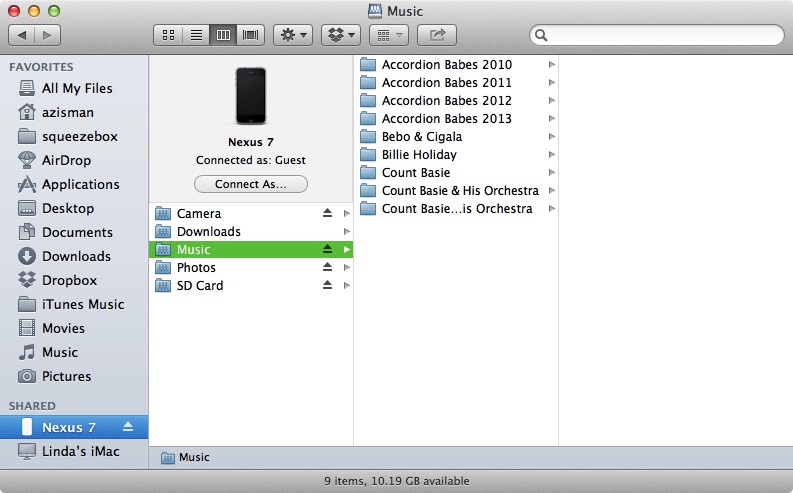Expand the Downloads share arrow

(x=347, y=232)
